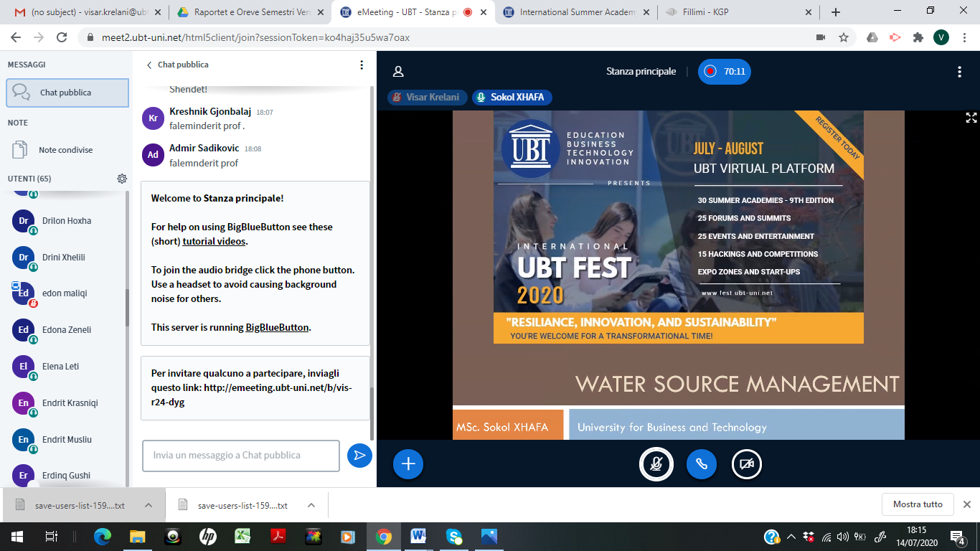Click the Chrome extensions puzzle icon
This screenshot has width=980, height=551.
[x=918, y=37]
